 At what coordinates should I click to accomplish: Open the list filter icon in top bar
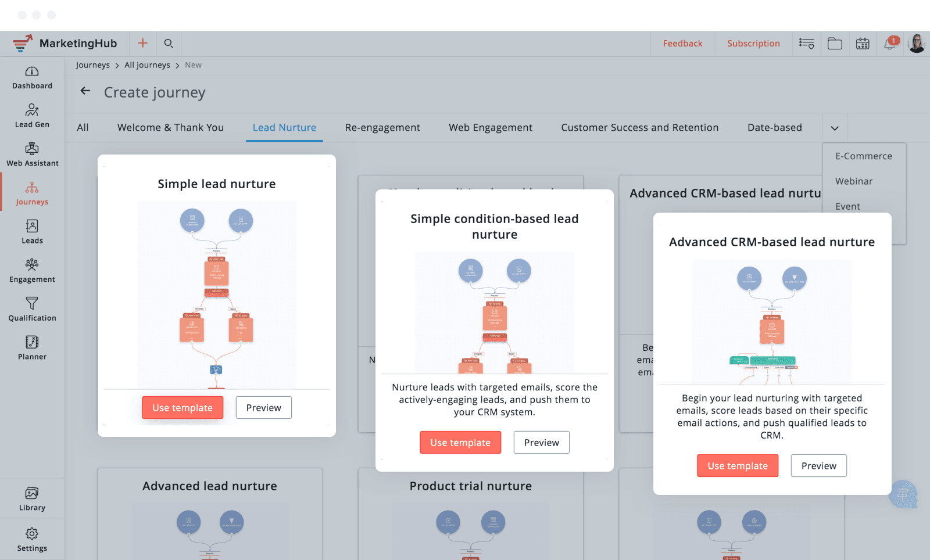(807, 44)
